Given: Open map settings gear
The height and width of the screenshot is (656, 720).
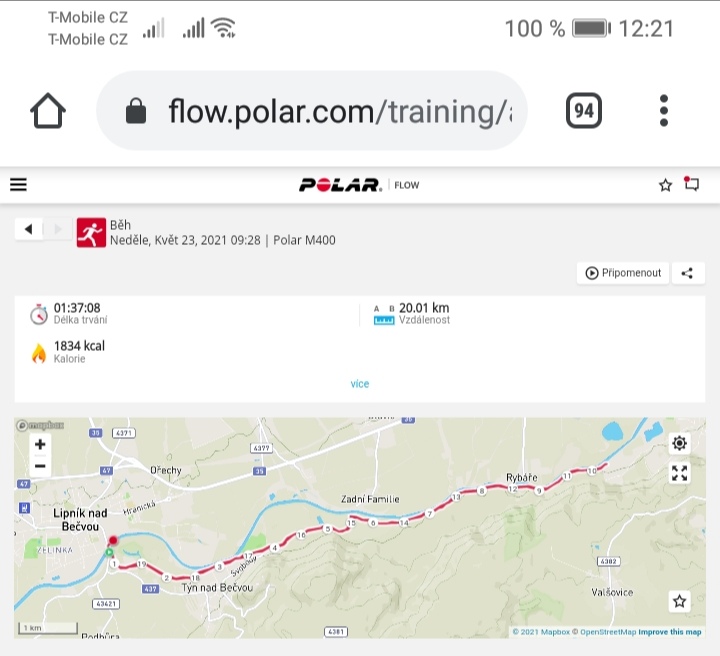Looking at the screenshot, I should point(680,443).
